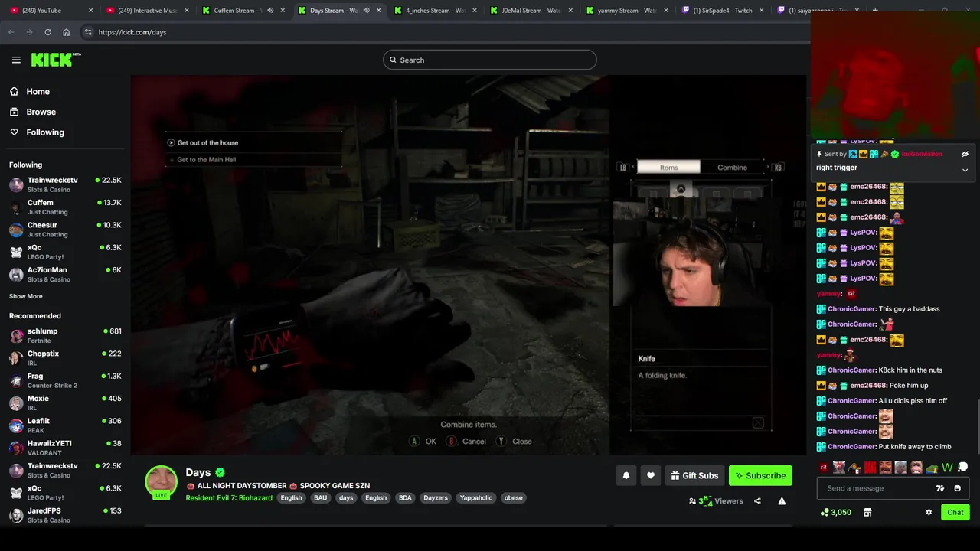Open site info beside the address bar
This screenshot has width=980, height=551.
[88, 32]
